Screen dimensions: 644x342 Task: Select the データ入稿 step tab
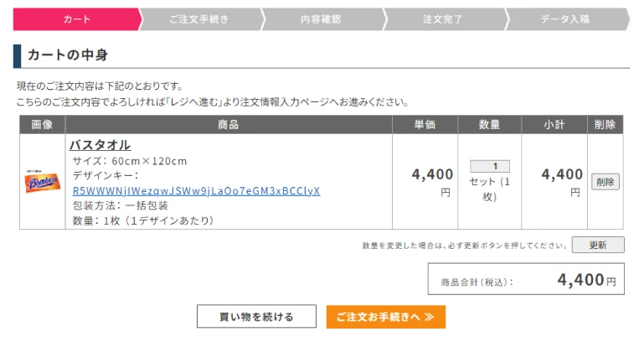(x=565, y=19)
